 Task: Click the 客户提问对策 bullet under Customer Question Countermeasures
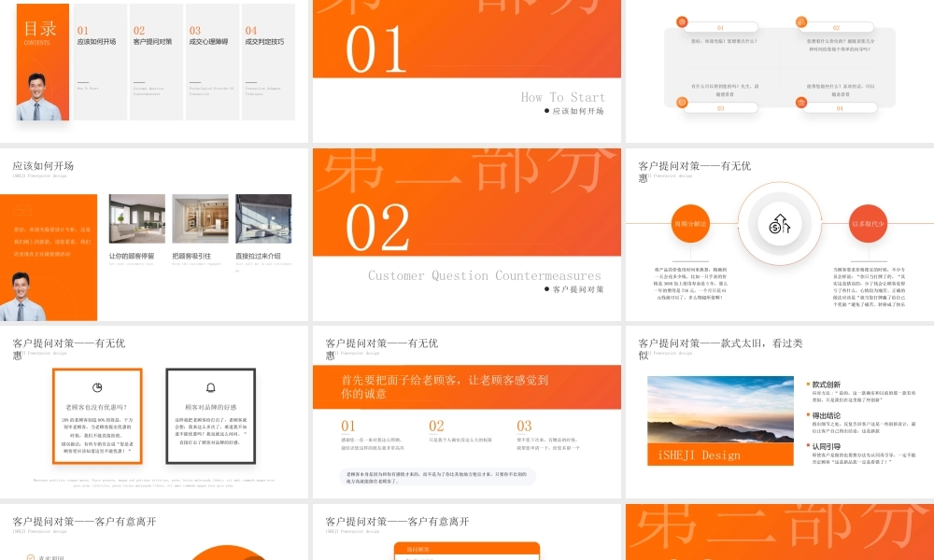point(574,289)
